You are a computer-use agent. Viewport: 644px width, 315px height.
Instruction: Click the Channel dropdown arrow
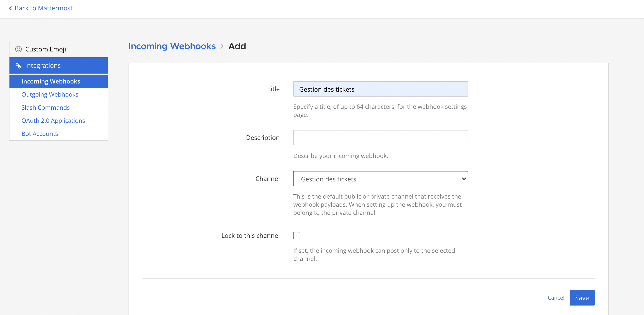(x=464, y=179)
